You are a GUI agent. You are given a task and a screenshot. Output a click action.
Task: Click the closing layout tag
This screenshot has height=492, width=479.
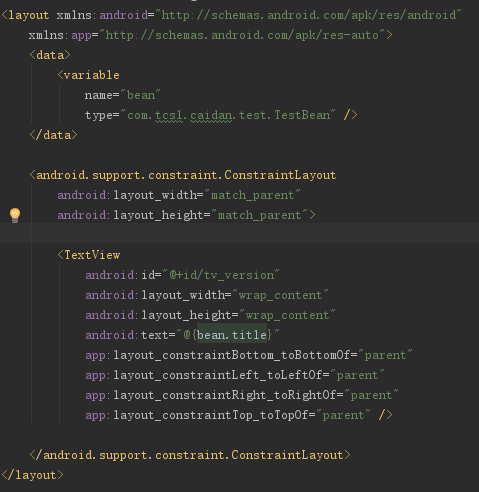32,475
